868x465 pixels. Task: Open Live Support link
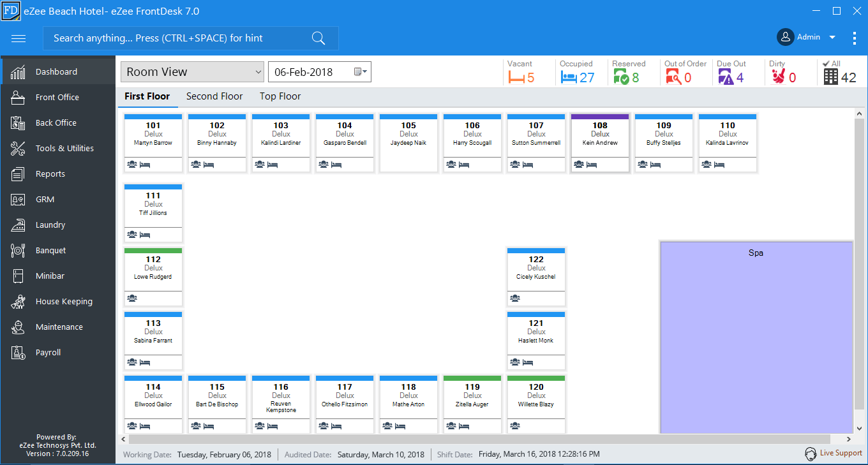(x=841, y=453)
